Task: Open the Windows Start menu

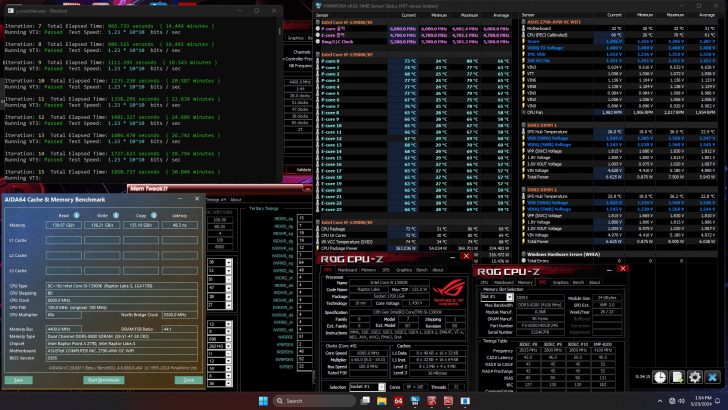Action: 263,401
